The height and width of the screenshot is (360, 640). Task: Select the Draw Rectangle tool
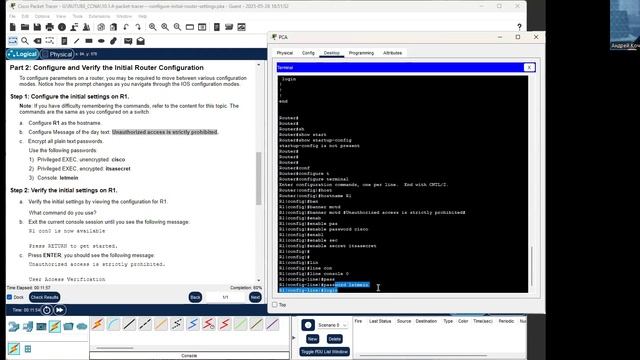89,41
